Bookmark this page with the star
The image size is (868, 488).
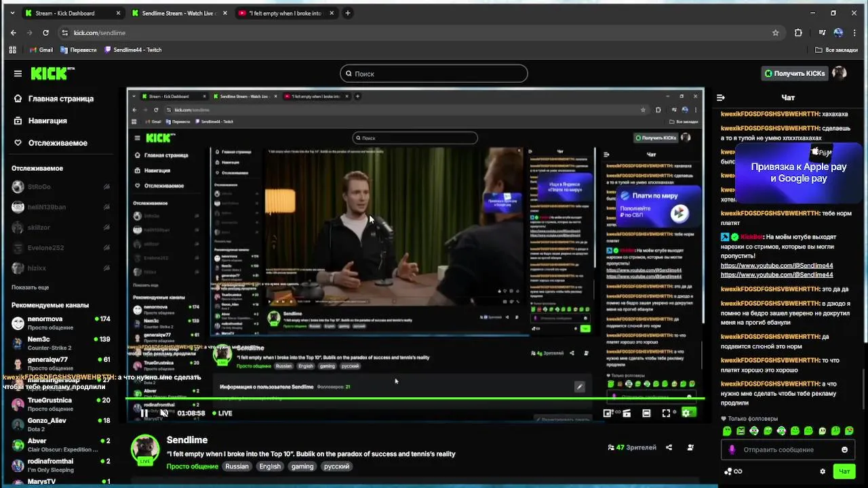(x=775, y=33)
